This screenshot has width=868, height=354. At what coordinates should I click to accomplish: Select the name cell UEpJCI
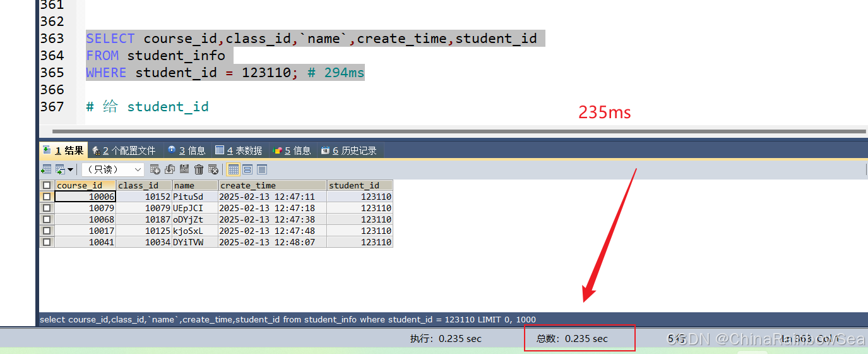coord(195,208)
